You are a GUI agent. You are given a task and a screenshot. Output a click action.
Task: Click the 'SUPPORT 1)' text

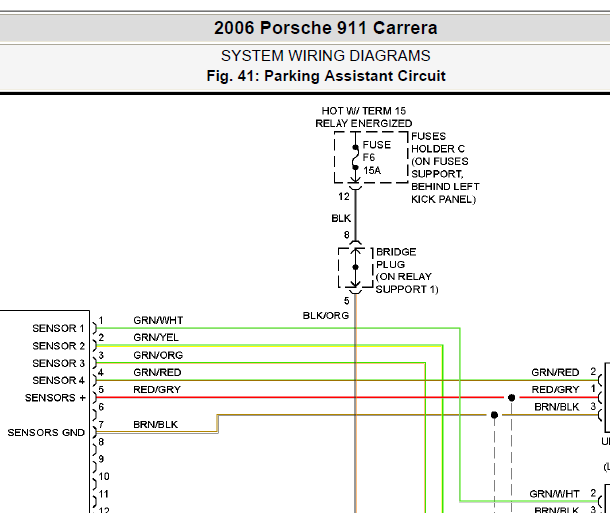pyautogui.click(x=407, y=289)
